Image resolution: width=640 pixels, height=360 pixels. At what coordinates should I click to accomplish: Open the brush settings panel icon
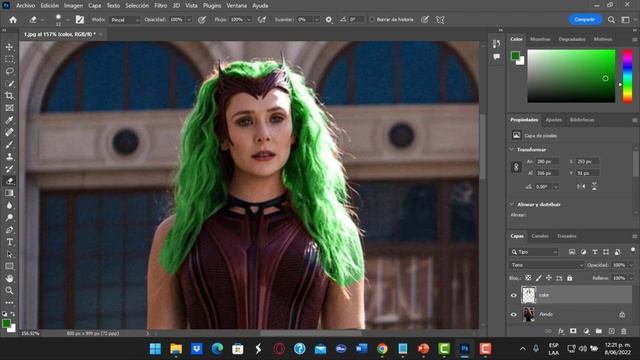[x=80, y=20]
